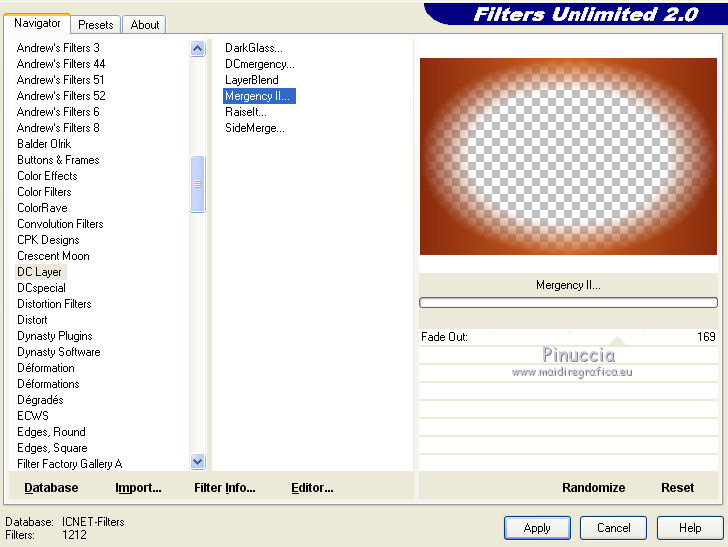
Task: Select Balder Olrik category
Action: click(x=44, y=144)
